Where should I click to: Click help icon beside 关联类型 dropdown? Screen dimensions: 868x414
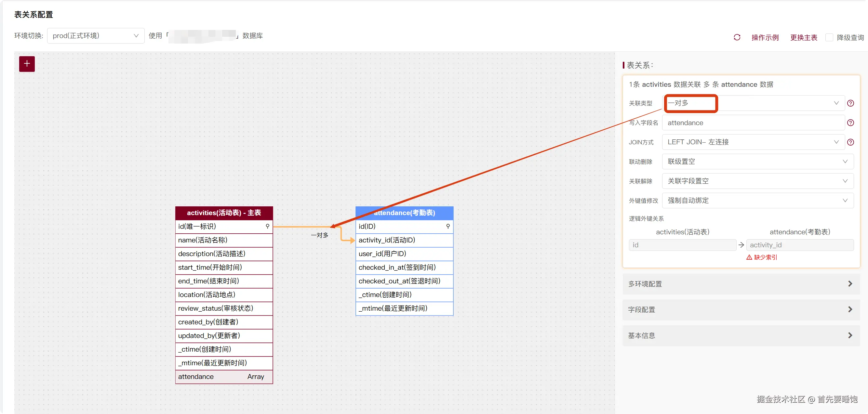[x=850, y=103]
